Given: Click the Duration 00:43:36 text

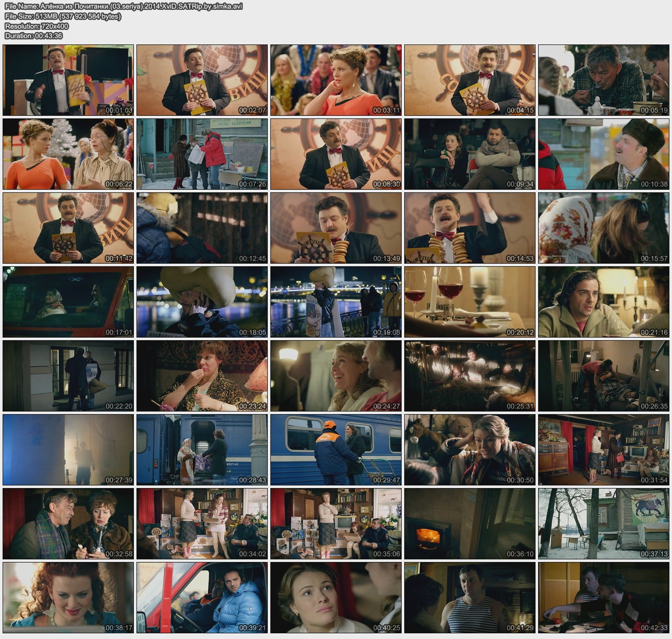Looking at the screenshot, I should point(34,36).
